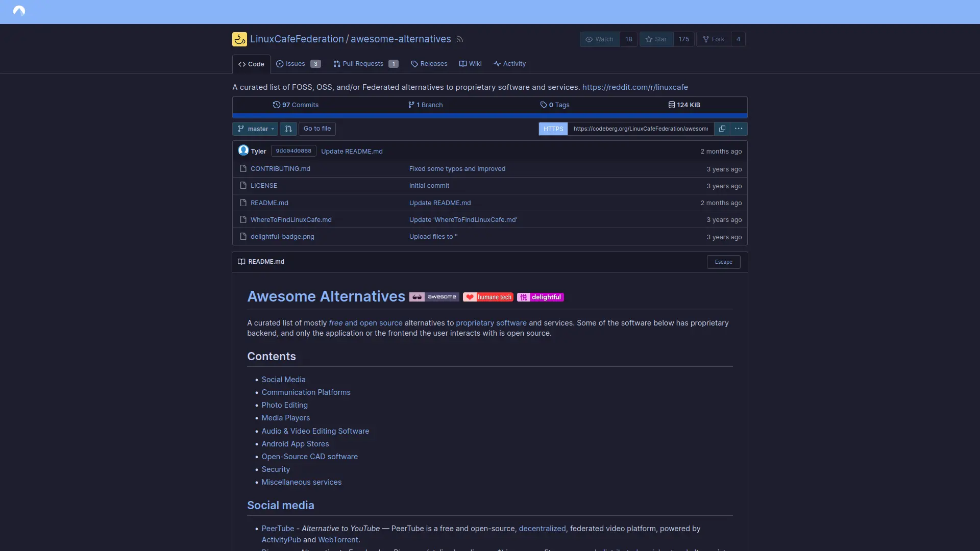
Task: Open the LinuxCafeFederation avatar icon
Action: click(x=239, y=39)
